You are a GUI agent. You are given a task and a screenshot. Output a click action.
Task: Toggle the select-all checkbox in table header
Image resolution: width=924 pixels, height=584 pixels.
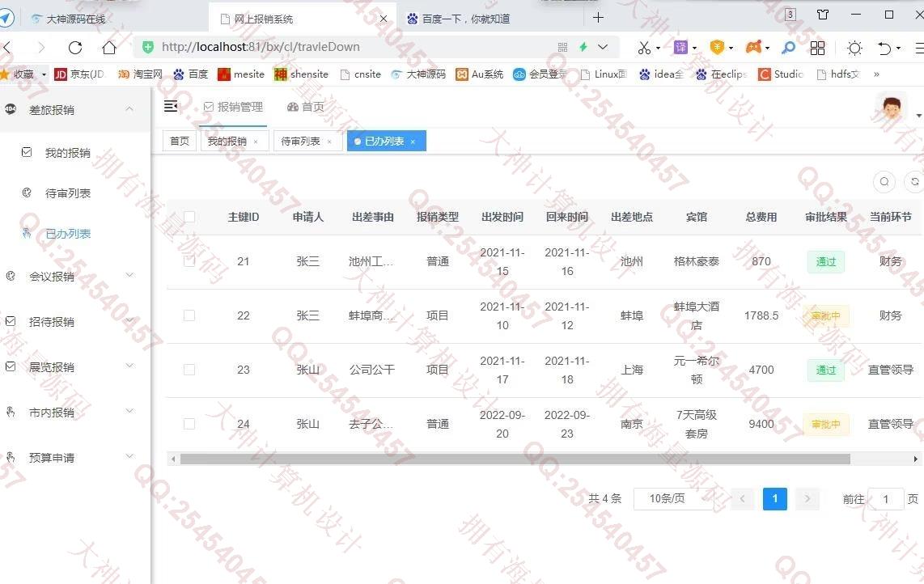pos(189,217)
